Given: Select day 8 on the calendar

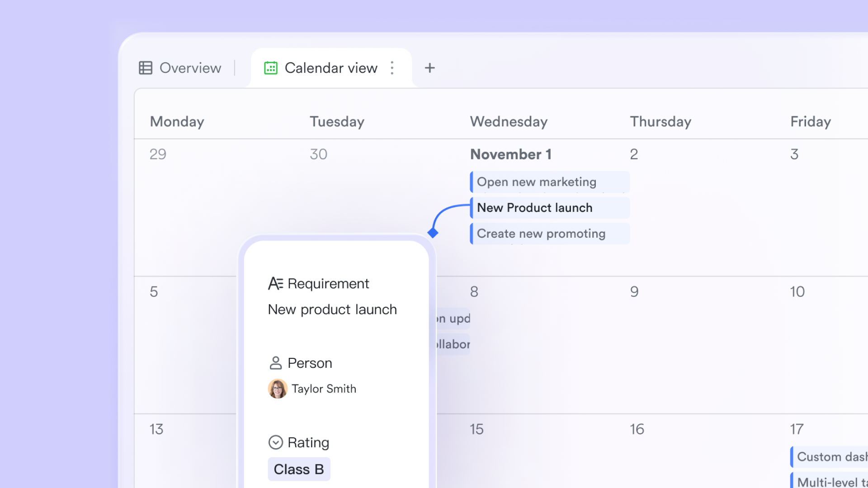Looking at the screenshot, I should coord(474,292).
